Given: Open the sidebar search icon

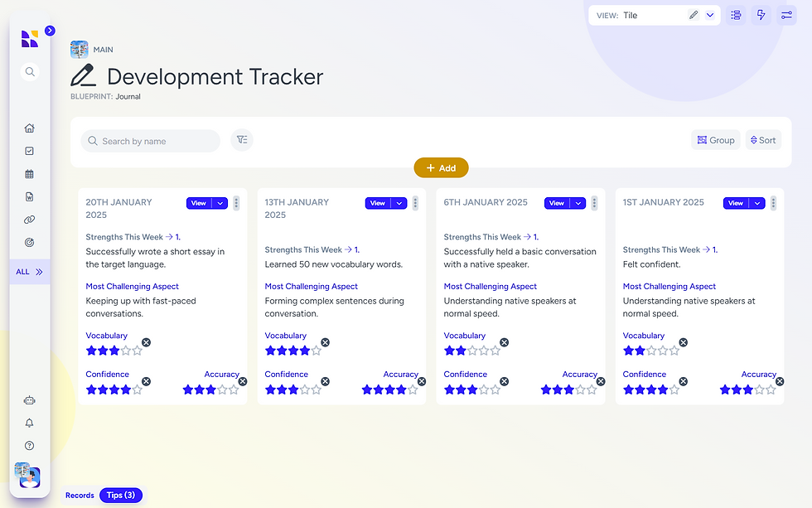Looking at the screenshot, I should [x=30, y=71].
